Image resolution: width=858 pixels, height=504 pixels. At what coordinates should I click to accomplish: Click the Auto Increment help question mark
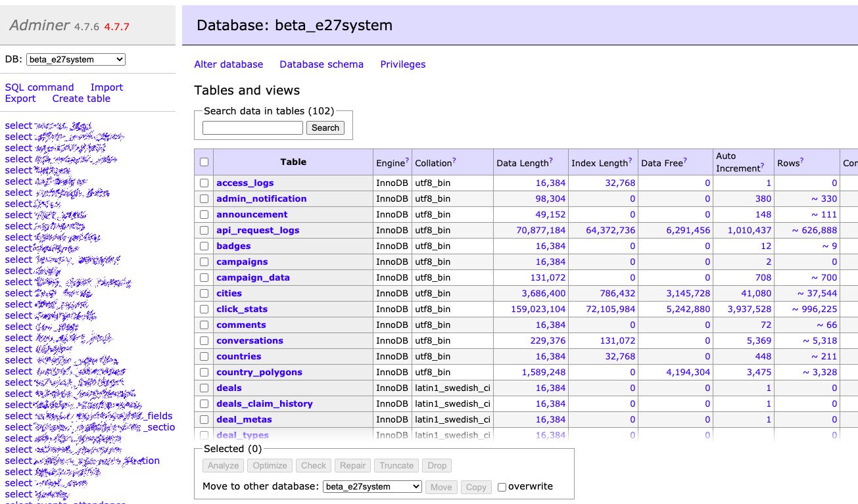[762, 167]
